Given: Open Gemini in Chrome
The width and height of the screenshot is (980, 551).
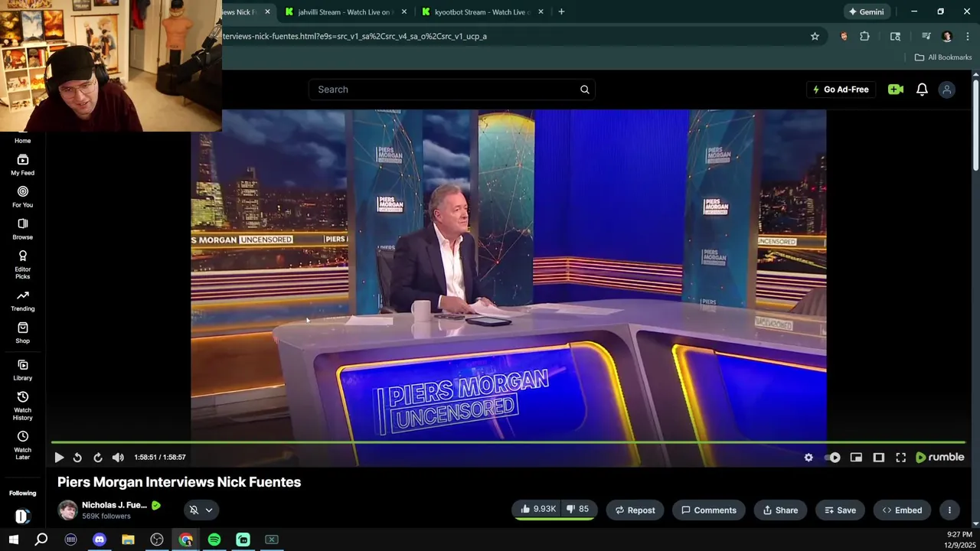Looking at the screenshot, I should point(866,11).
